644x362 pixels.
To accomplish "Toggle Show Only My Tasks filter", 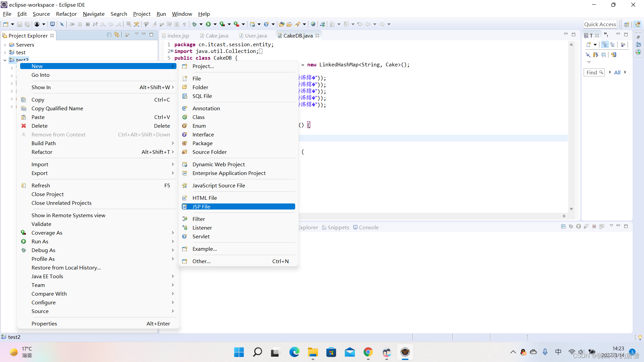I will tap(595, 55).
